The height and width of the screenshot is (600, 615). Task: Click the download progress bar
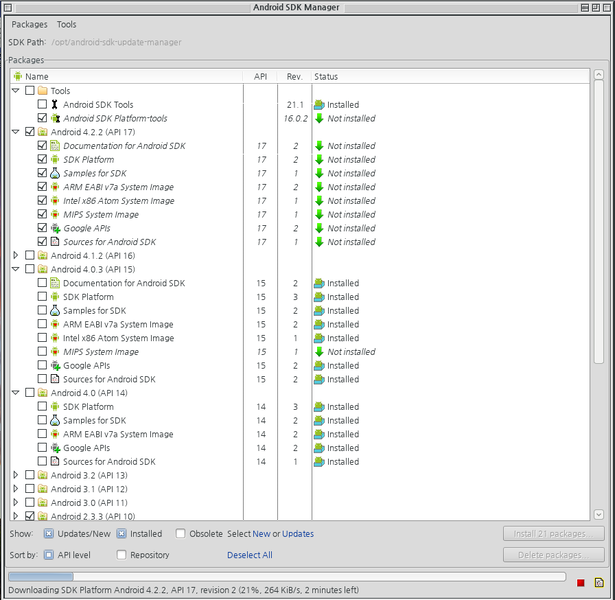tap(288, 577)
